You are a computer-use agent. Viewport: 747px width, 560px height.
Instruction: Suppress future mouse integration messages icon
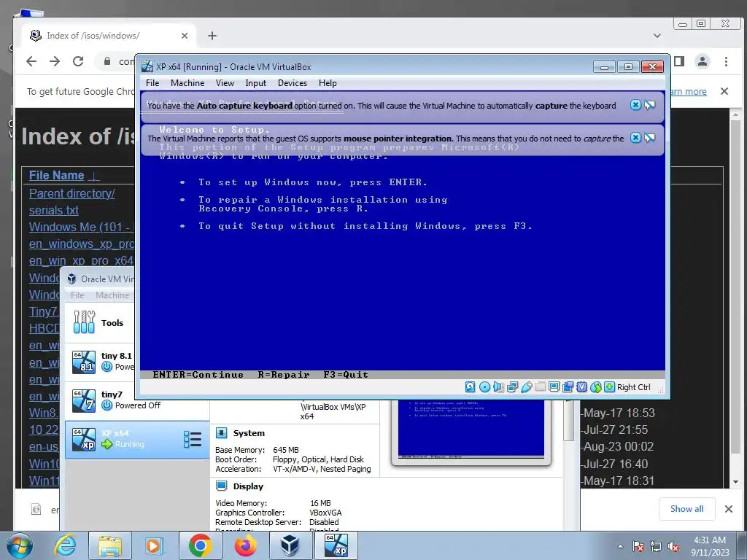650,138
